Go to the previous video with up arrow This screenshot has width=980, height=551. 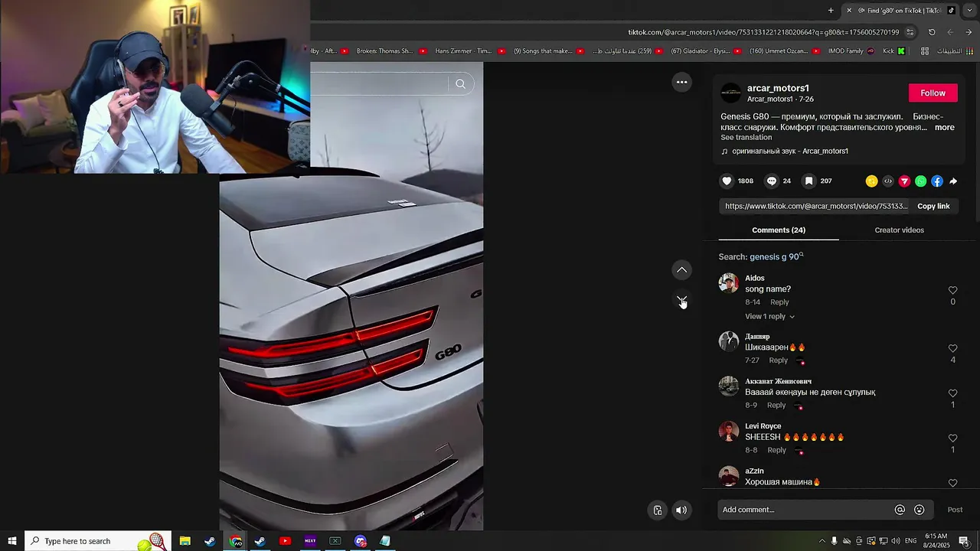(x=681, y=270)
